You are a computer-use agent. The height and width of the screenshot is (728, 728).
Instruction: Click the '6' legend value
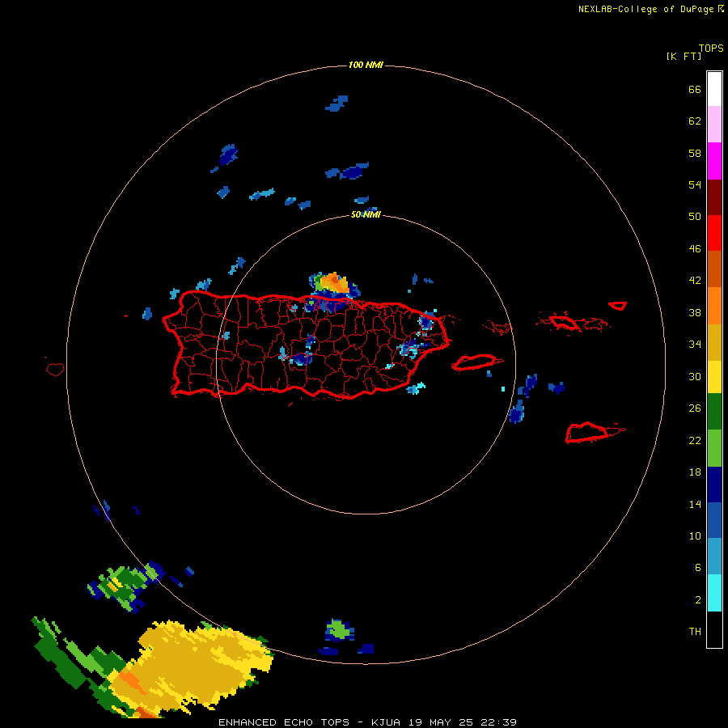tap(698, 567)
